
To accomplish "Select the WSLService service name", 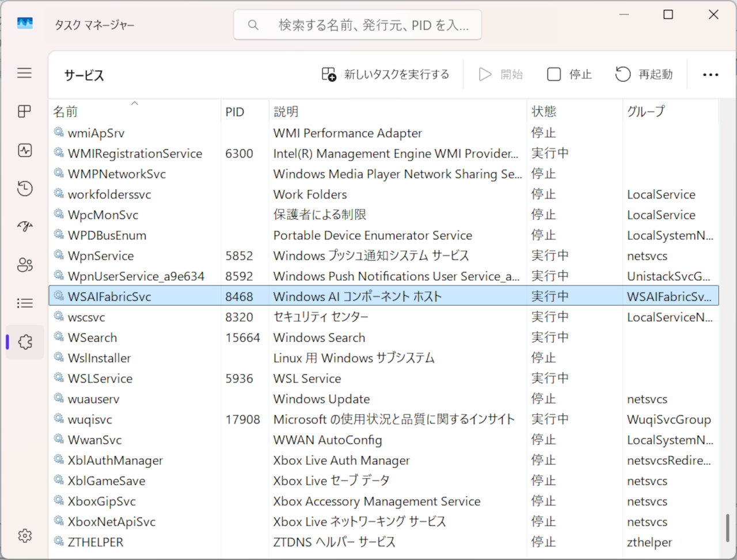I will tap(100, 379).
